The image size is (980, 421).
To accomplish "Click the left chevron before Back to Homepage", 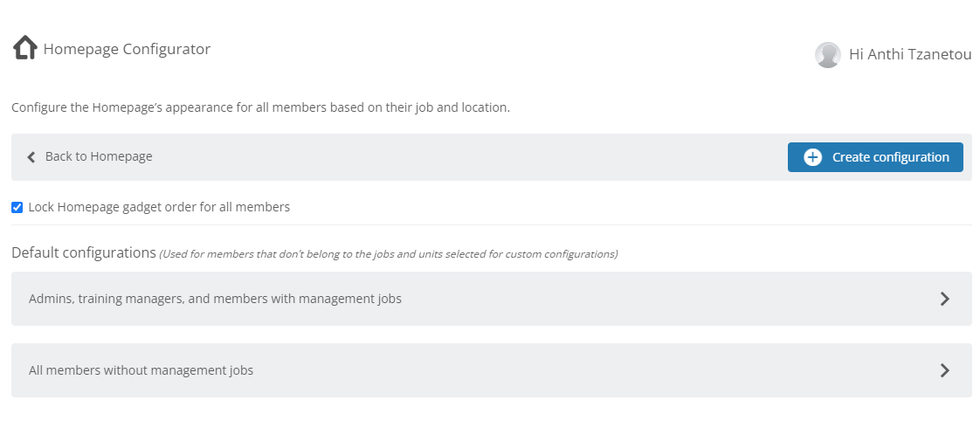I will [31, 157].
